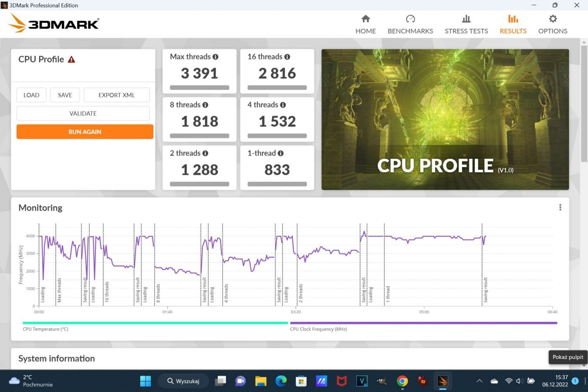588x392 pixels.
Task: Open Task View on the taskbar
Action: pyautogui.click(x=220, y=381)
